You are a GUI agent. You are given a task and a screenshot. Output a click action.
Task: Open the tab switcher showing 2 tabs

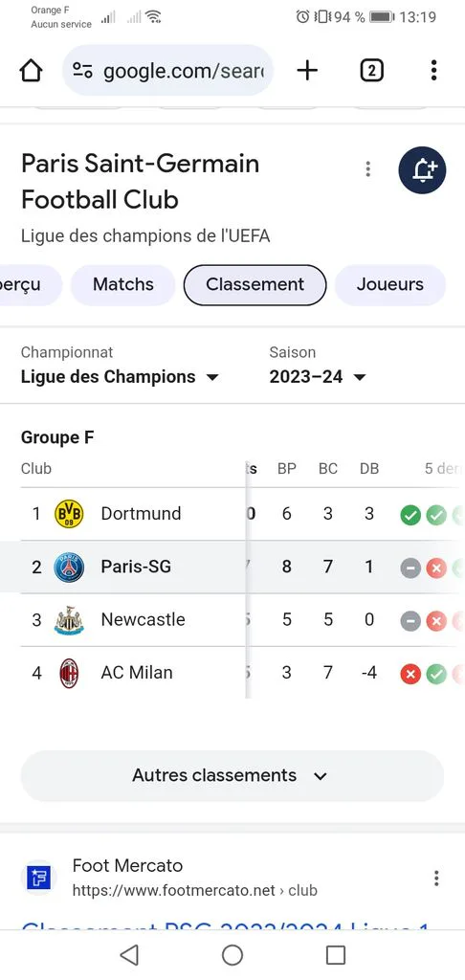[x=371, y=71]
